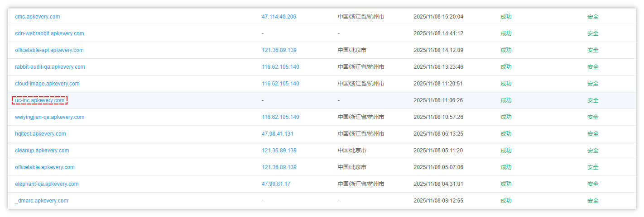Click 成功 status in the cms.apkevery.com row
This screenshot has height=217, width=644.
point(506,17)
